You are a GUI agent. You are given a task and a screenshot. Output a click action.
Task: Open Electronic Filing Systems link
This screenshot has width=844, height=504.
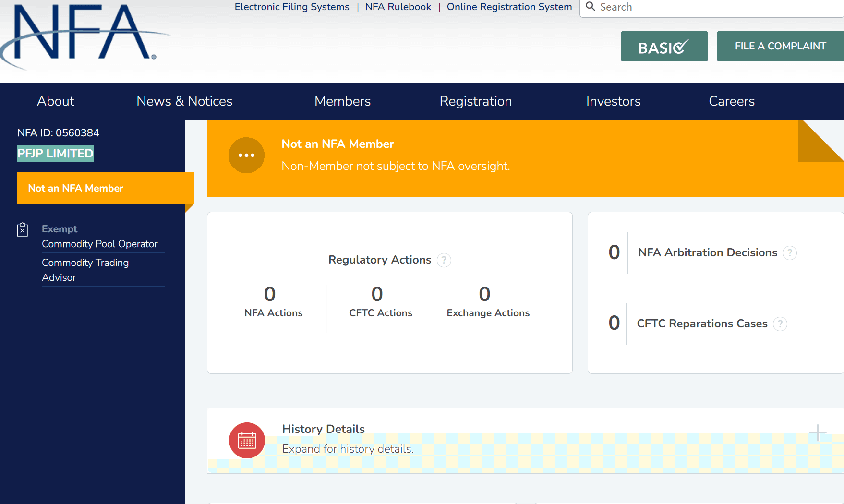pos(292,7)
